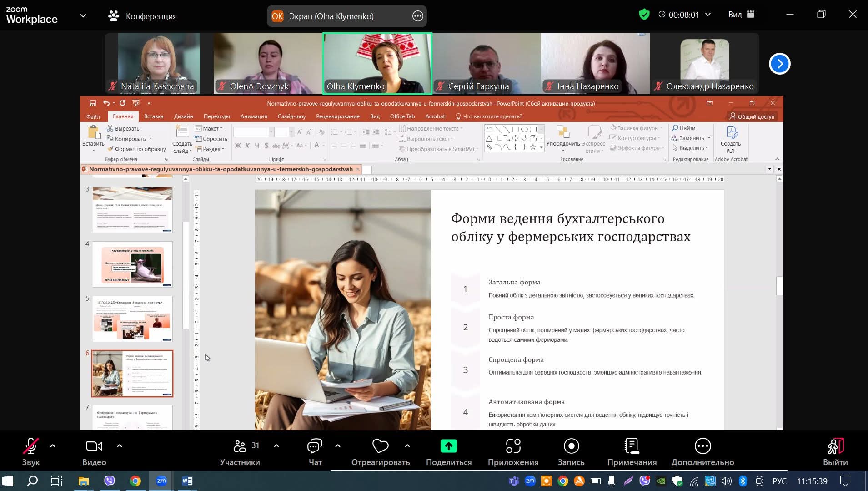Expand video options arrow next to Video
This screenshot has width=868, height=491.
coord(120,446)
